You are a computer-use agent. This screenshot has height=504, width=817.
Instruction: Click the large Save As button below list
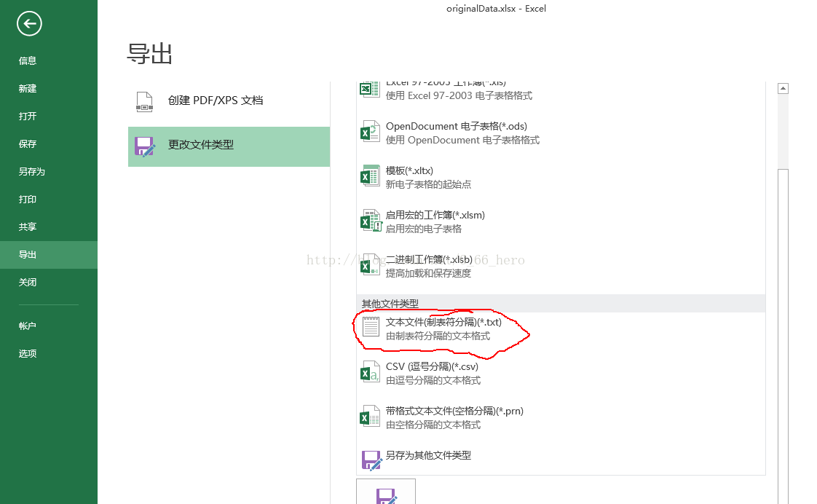coord(386,492)
